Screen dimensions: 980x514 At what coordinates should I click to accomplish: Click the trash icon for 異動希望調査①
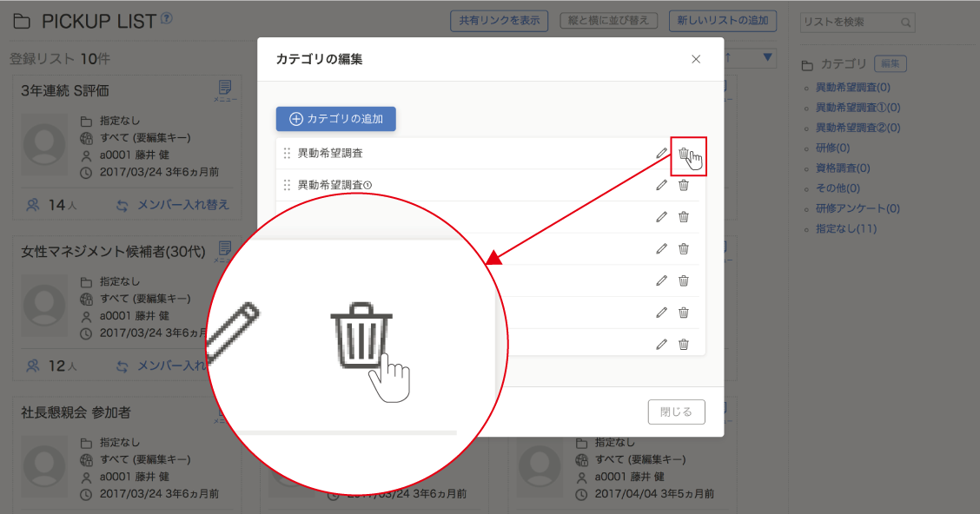coord(684,185)
